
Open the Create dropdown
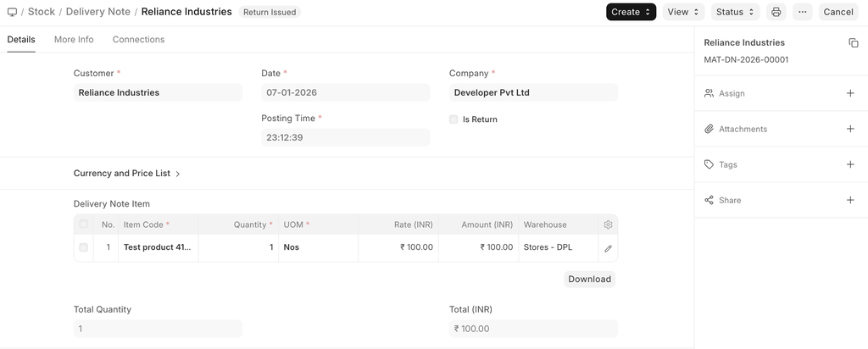click(x=631, y=12)
